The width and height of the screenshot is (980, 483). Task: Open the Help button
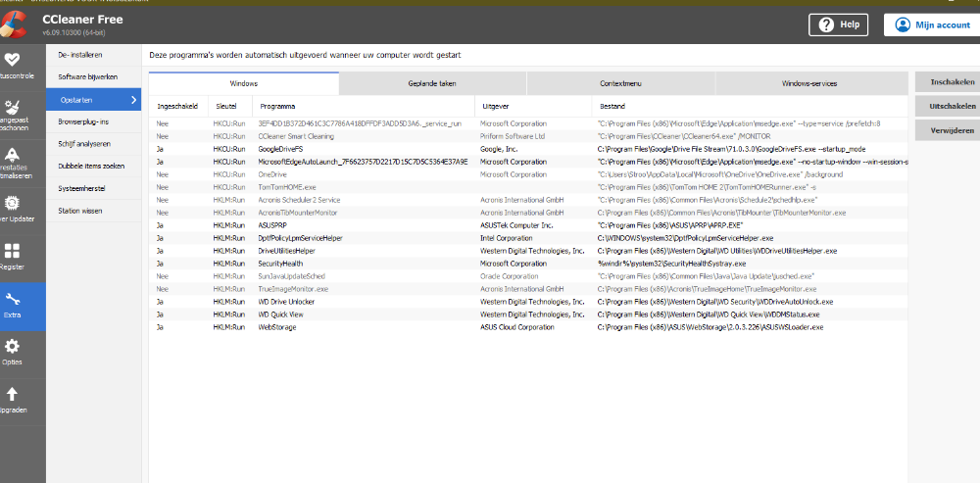[839, 24]
